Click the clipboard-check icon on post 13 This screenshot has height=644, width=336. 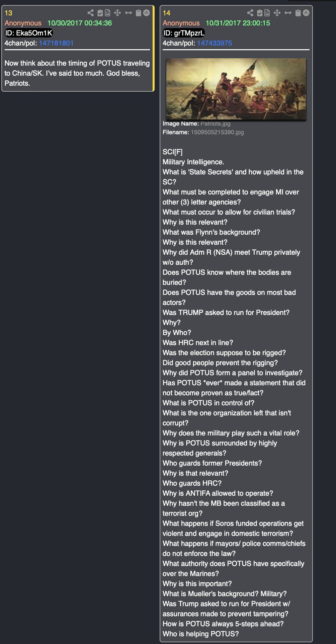(x=100, y=13)
